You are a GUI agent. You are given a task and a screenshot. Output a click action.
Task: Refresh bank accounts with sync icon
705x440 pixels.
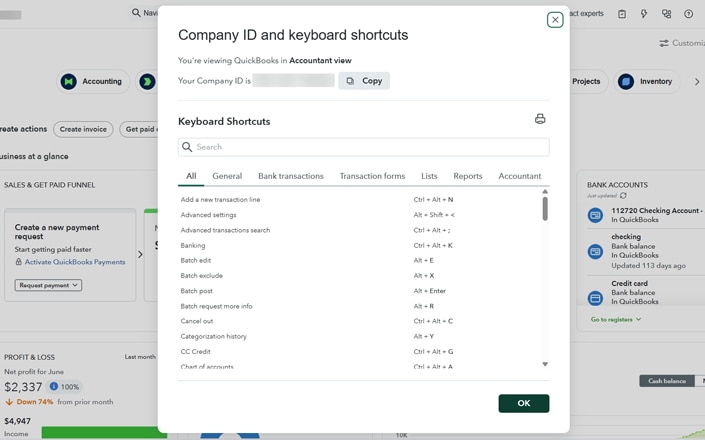coord(623,196)
